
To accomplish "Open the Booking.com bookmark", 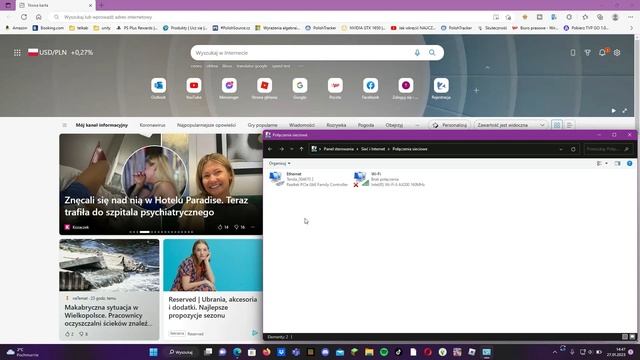I will coord(48,28).
